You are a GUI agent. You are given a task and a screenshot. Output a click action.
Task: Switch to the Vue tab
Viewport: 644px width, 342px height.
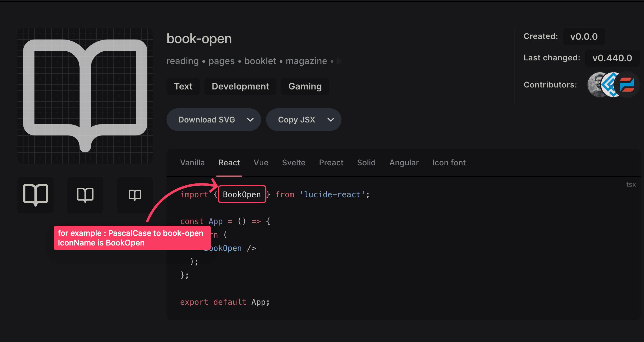[x=260, y=163]
